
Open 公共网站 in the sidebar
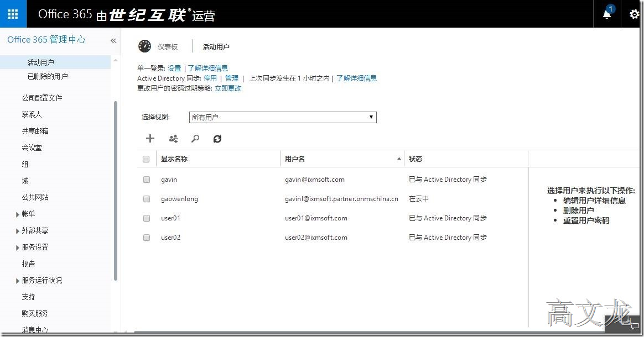click(x=35, y=197)
